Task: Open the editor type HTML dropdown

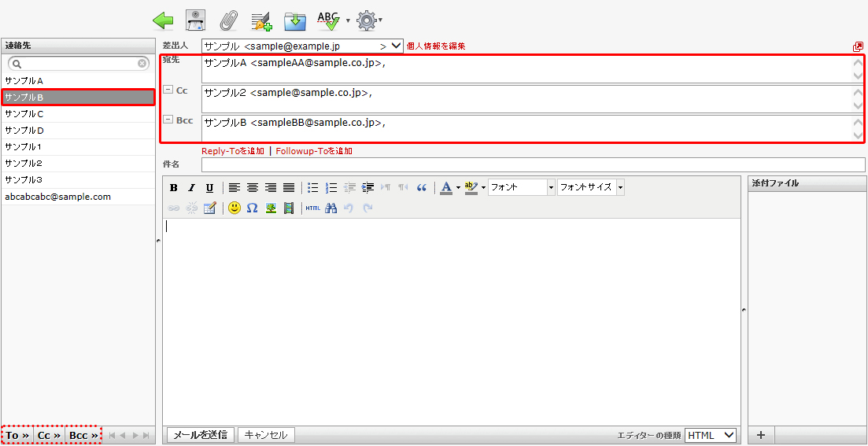Action: tap(710, 435)
